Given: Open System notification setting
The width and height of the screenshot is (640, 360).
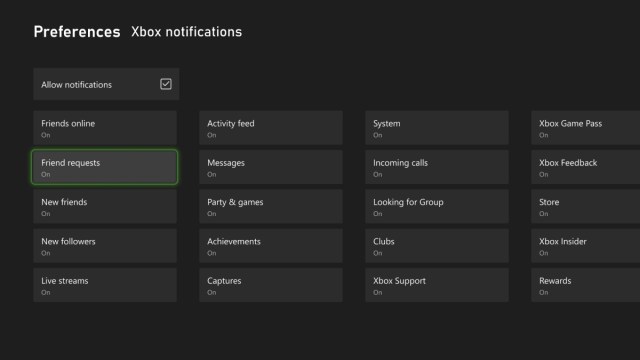Looking at the screenshot, I should (437, 128).
